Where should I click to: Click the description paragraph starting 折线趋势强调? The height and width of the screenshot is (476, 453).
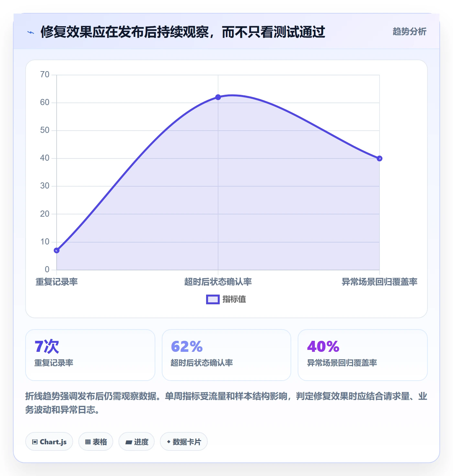pyautogui.click(x=226, y=403)
